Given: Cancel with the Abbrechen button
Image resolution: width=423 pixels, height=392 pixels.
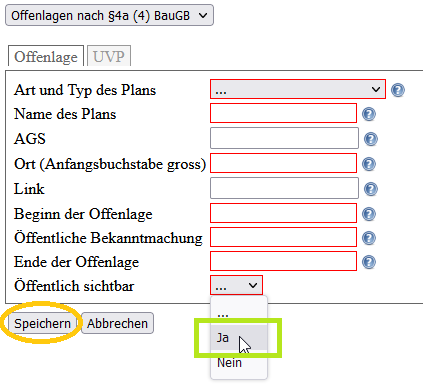Looking at the screenshot, I should [x=117, y=323].
